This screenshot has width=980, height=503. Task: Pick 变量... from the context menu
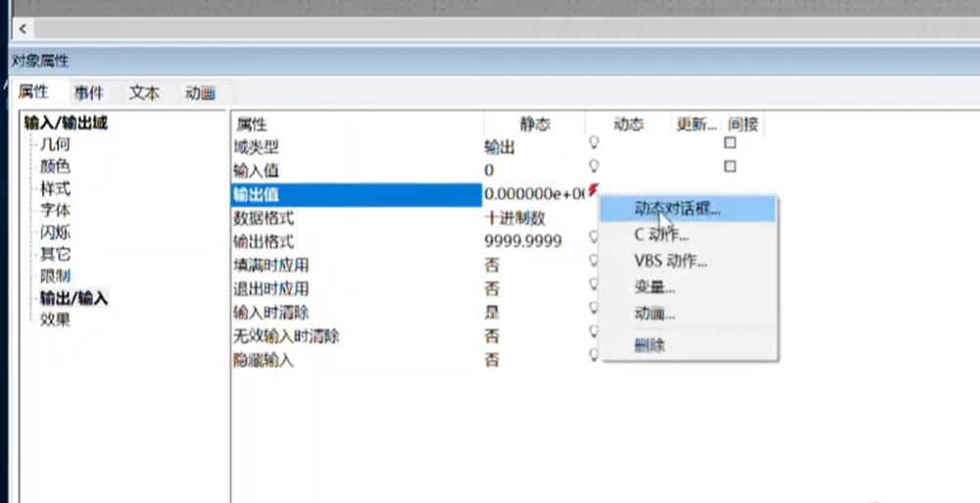click(x=654, y=288)
